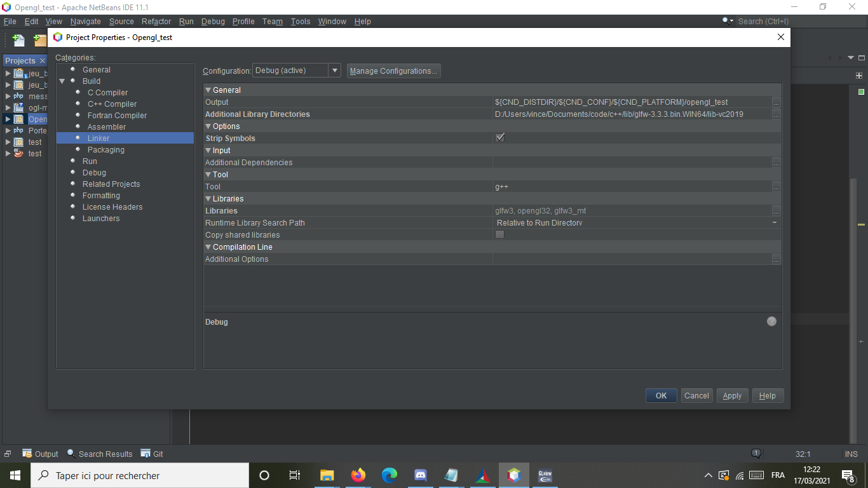
Task: Open File Explorer from the taskbar
Action: point(327,475)
